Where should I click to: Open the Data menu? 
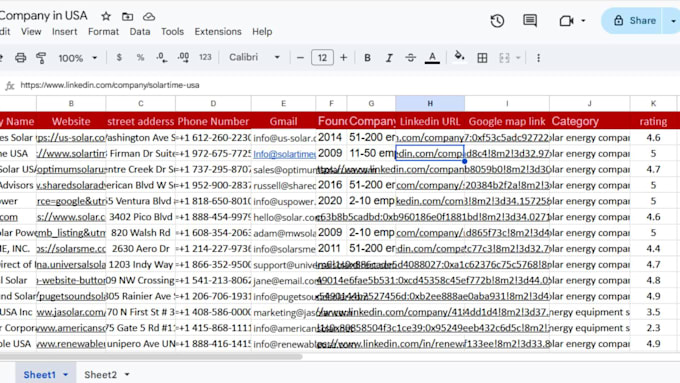coord(140,32)
